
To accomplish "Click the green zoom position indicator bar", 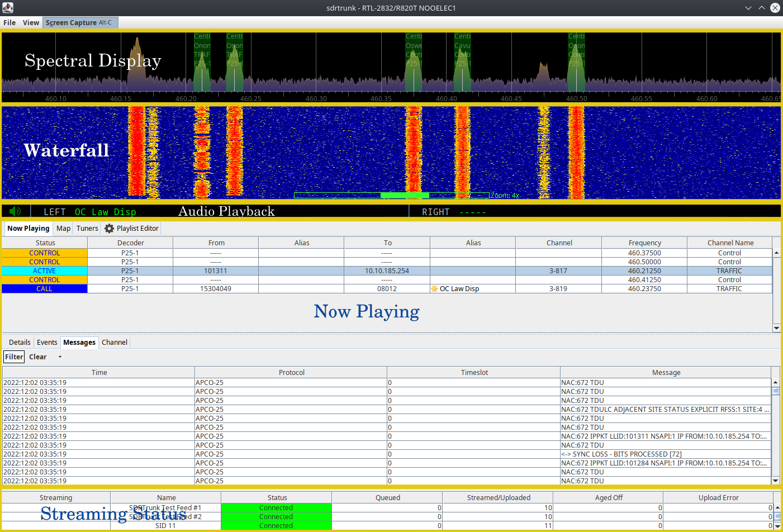I will [x=405, y=195].
